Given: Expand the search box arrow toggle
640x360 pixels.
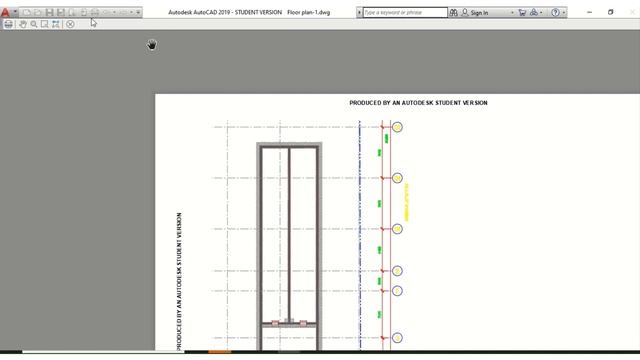Looking at the screenshot, I should 359,13.
